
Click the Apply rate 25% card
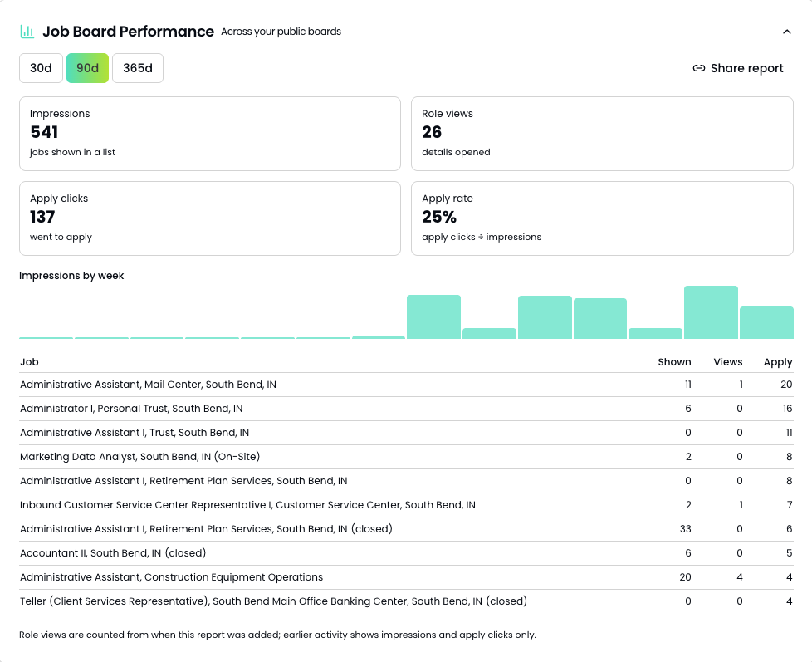602,218
